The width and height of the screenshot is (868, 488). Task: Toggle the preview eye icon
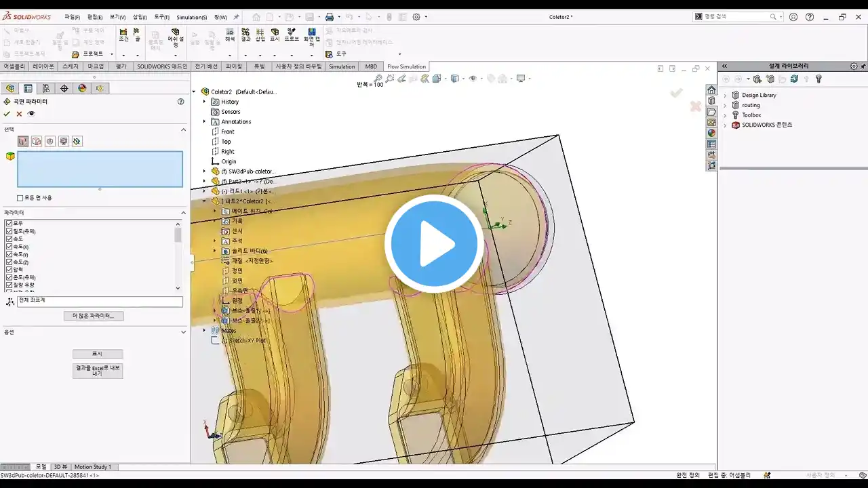click(x=31, y=114)
